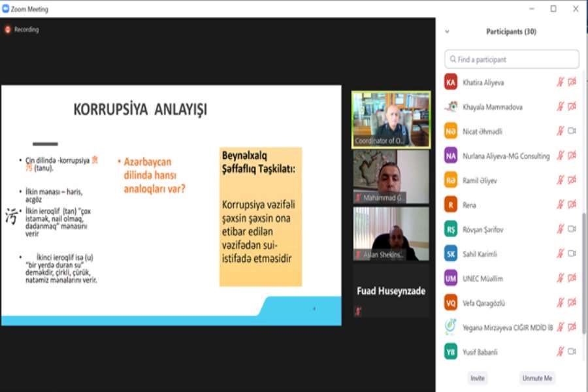
Task: Collapse the Participants panel chevron
Action: click(447, 31)
